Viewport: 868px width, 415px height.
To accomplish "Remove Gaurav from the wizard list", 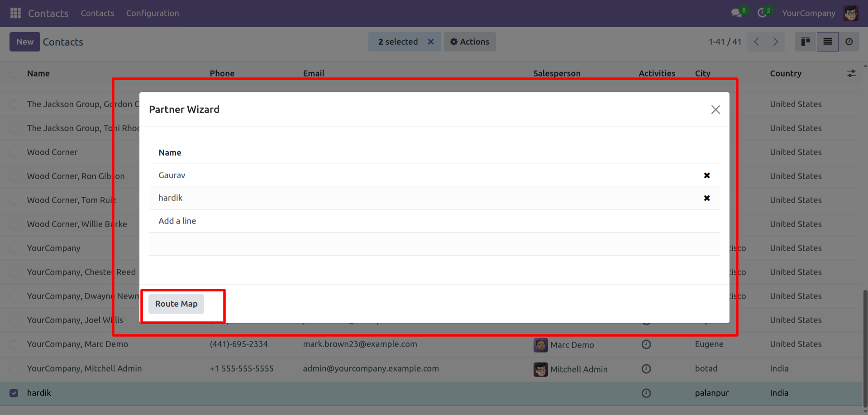I will [x=707, y=176].
